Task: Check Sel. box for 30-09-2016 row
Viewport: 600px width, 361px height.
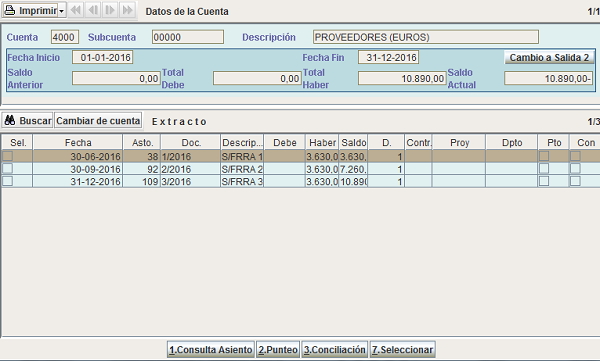Action: coord(8,168)
